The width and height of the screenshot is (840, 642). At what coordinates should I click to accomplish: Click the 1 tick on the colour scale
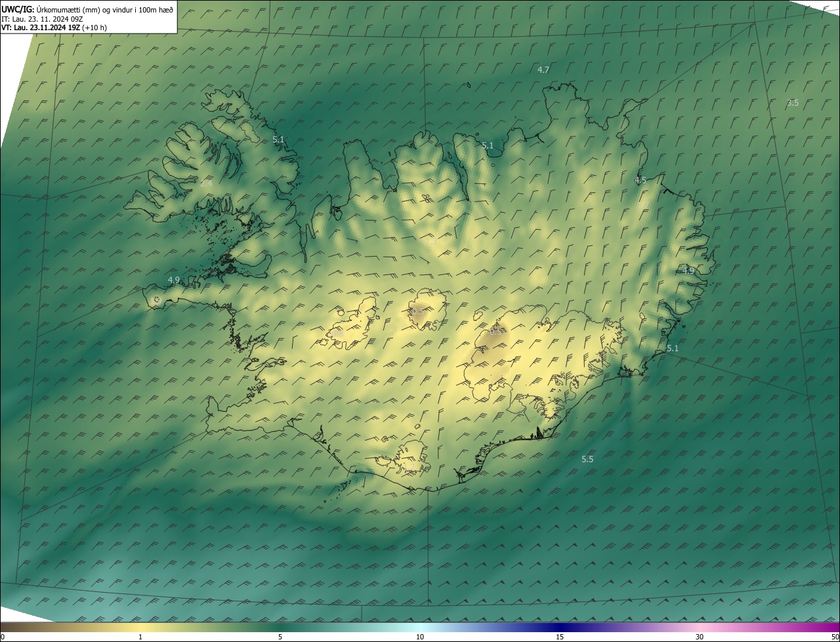(140, 637)
